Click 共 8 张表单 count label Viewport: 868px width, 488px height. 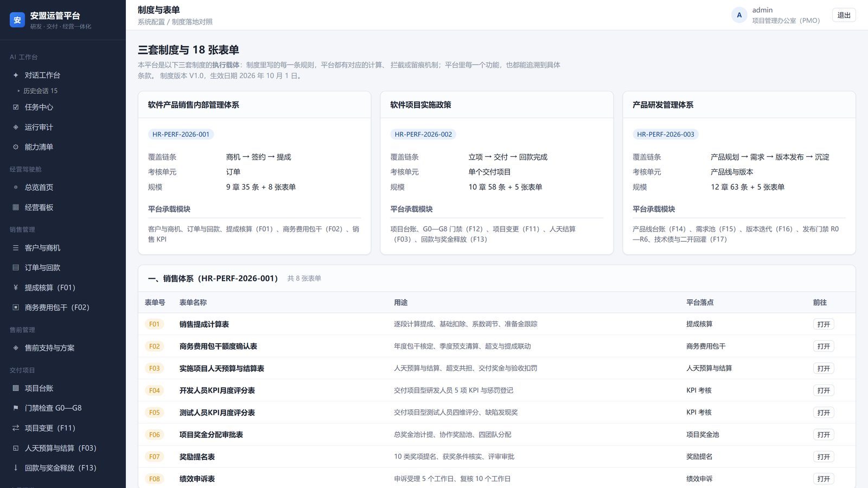[304, 278]
